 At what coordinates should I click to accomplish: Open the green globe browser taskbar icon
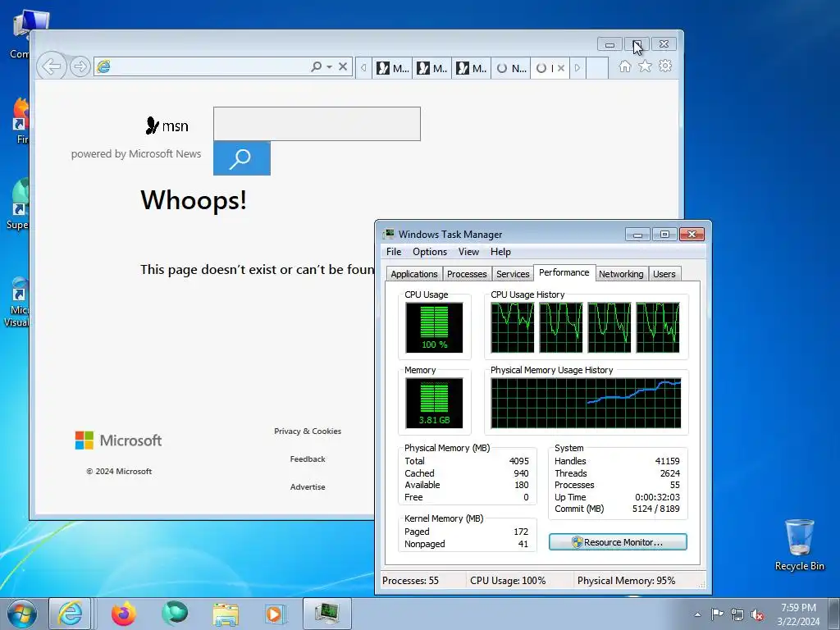175,614
